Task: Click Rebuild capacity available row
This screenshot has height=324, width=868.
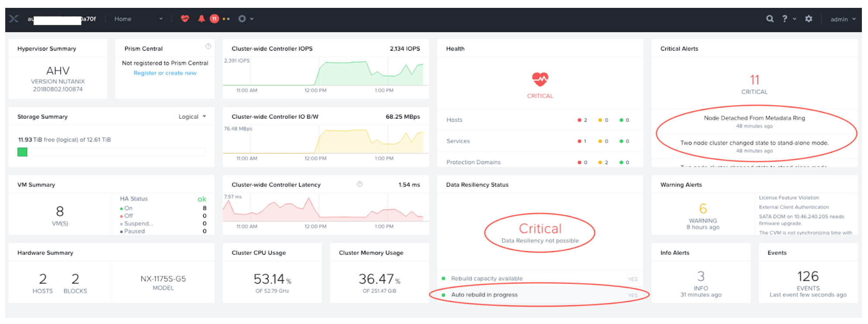Action: [540, 279]
